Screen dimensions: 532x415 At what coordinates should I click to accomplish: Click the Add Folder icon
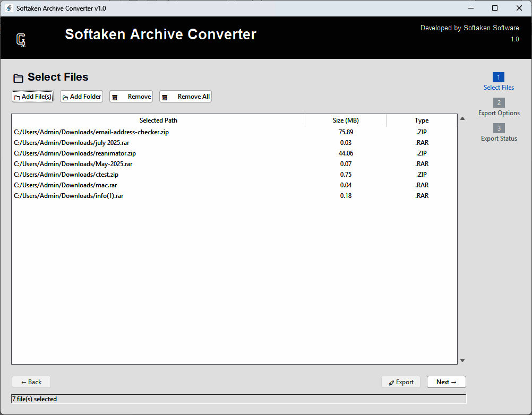pyautogui.click(x=65, y=96)
